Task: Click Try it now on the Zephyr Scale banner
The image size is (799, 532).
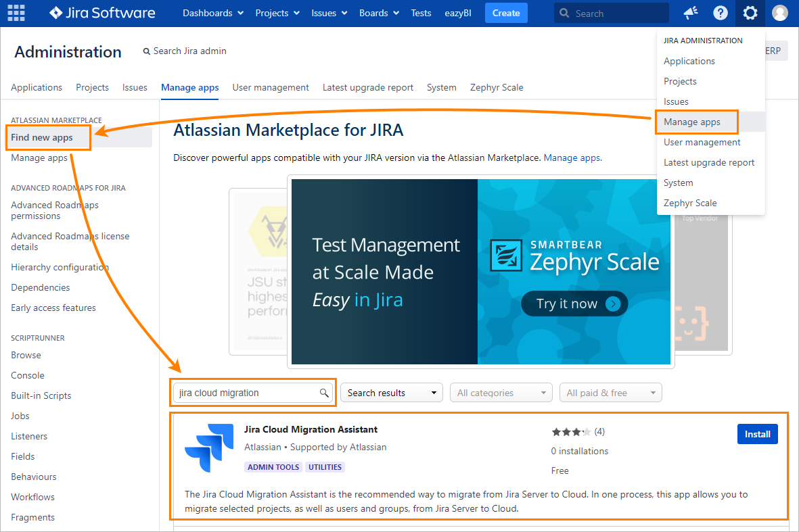Action: pyautogui.click(x=574, y=304)
